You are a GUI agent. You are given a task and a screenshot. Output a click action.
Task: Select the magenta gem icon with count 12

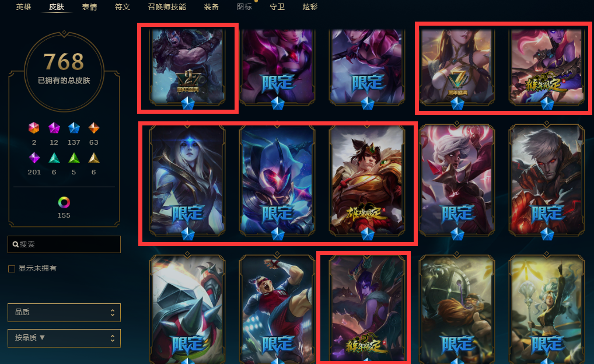point(54,128)
